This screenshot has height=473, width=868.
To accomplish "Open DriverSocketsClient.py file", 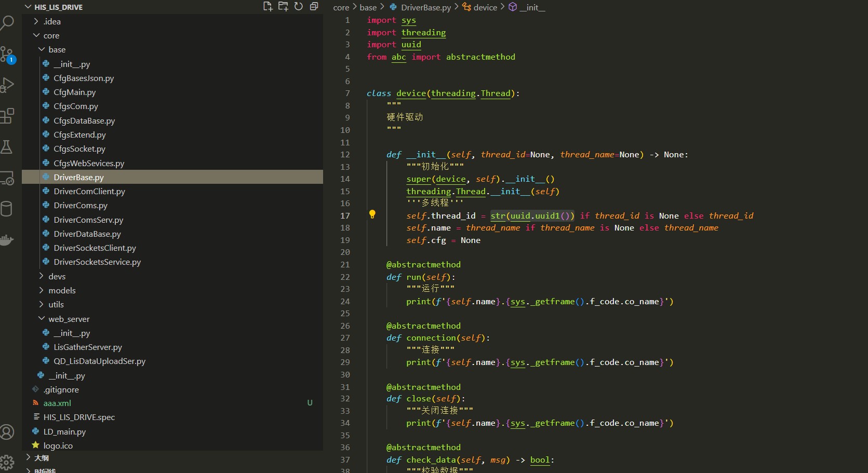I will tap(95, 248).
